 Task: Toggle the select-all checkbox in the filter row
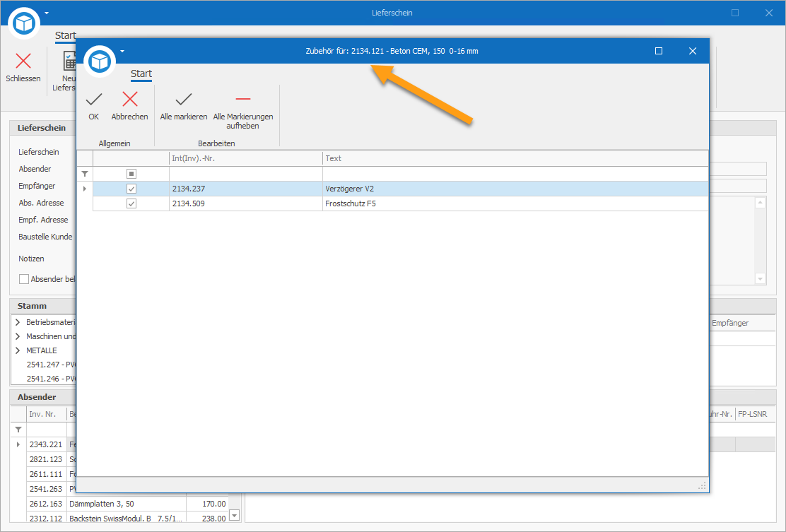(x=131, y=174)
